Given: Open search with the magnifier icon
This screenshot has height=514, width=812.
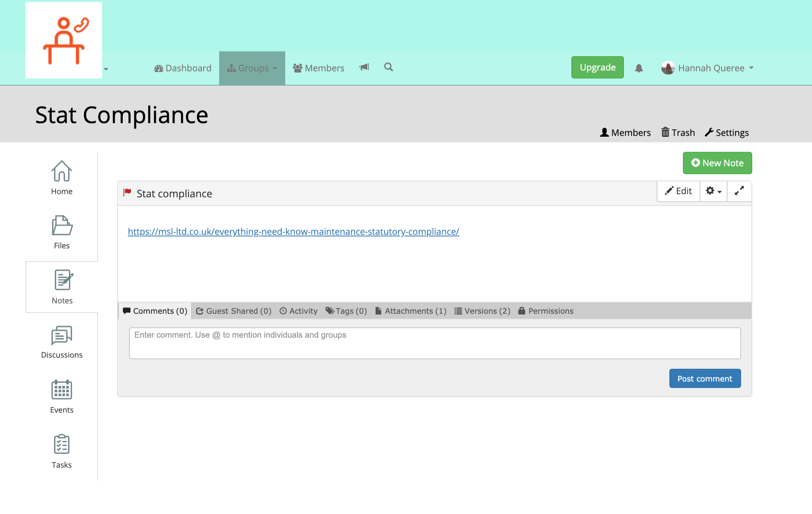Looking at the screenshot, I should 388,67.
